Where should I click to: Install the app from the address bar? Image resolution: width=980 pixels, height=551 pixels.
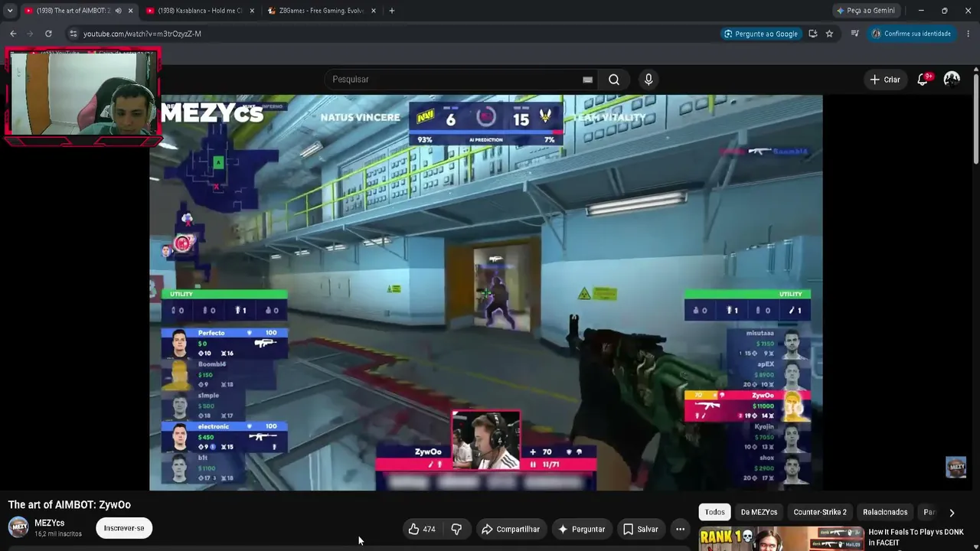pos(813,34)
